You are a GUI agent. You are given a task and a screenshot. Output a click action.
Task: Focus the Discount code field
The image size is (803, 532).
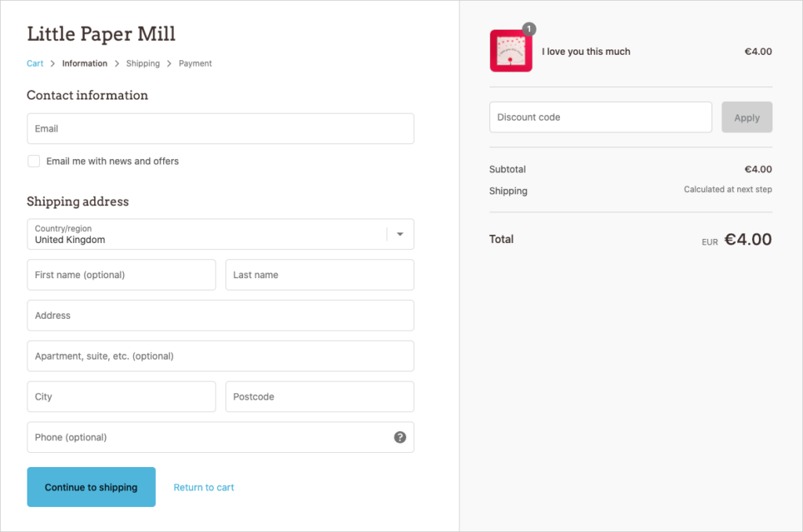coord(601,118)
